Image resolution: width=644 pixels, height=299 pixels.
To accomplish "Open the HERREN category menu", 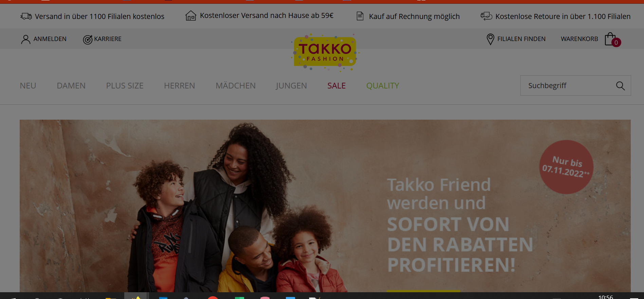I will (x=180, y=86).
